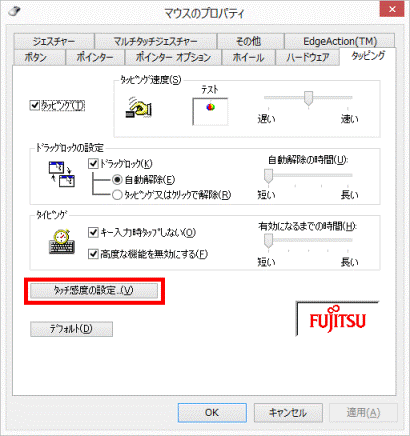Click the テスト test area ball icon
410x436 pixels.
[210, 107]
